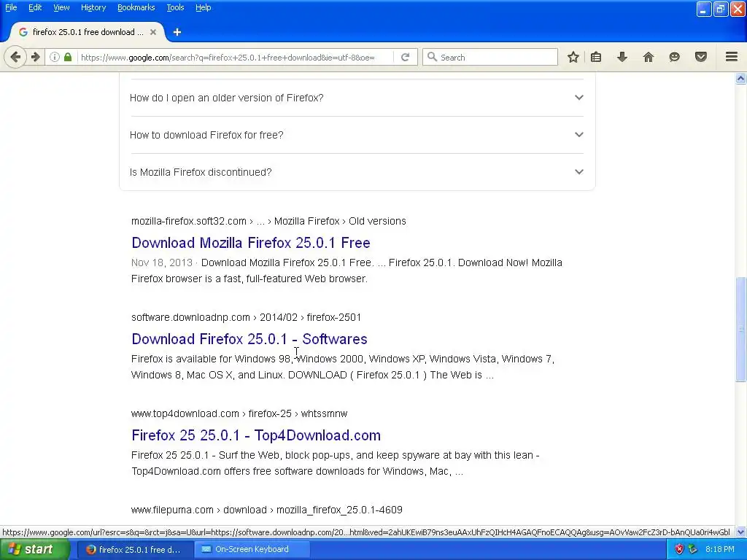Screen dimensions: 747x560
Task: Click the 8:18 PM system clock
Action: point(719,549)
